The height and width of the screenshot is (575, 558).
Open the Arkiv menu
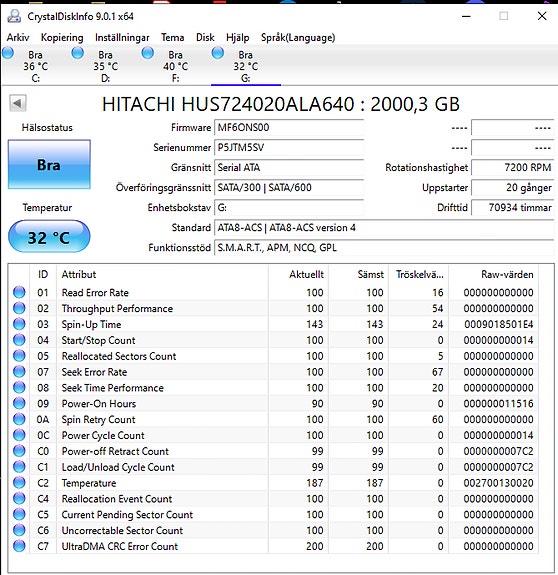(18, 37)
